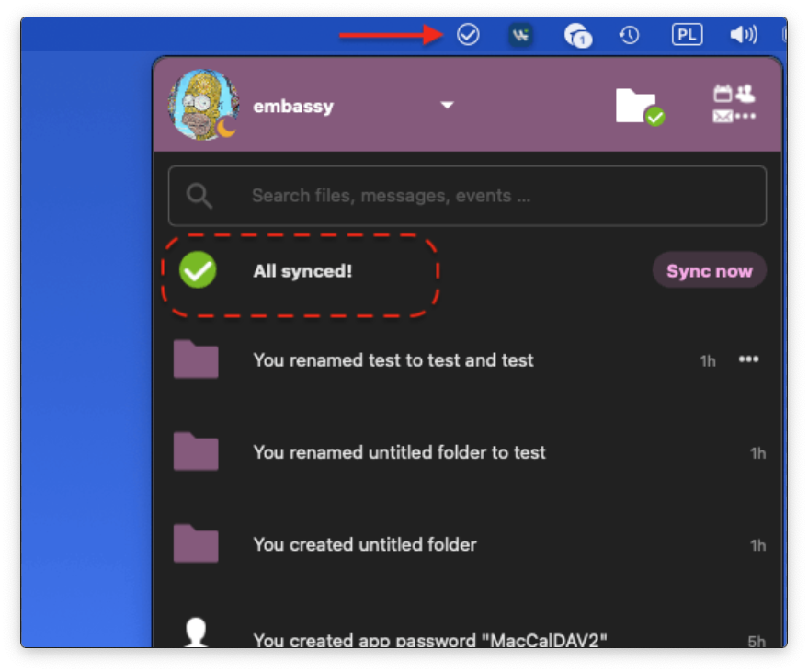
Task: Click the volume speaker icon
Action: [743, 35]
